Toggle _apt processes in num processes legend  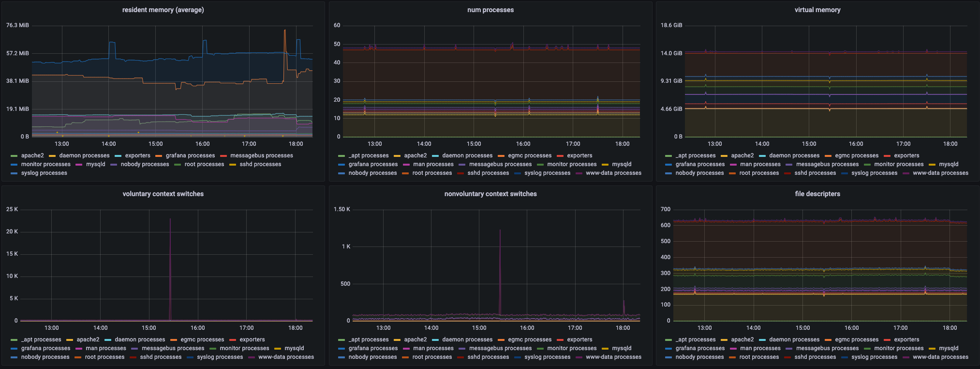369,155
